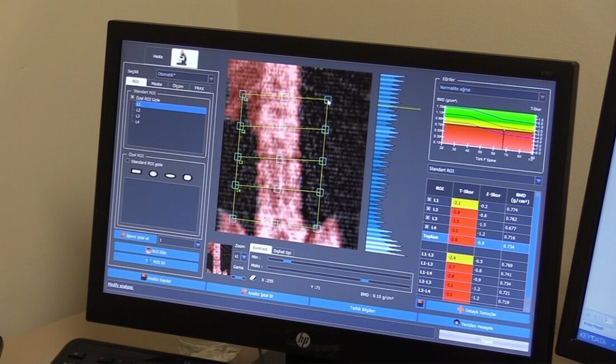Click the İşlemi iptal et button
The width and height of the screenshot is (616, 364).
[x=135, y=237]
